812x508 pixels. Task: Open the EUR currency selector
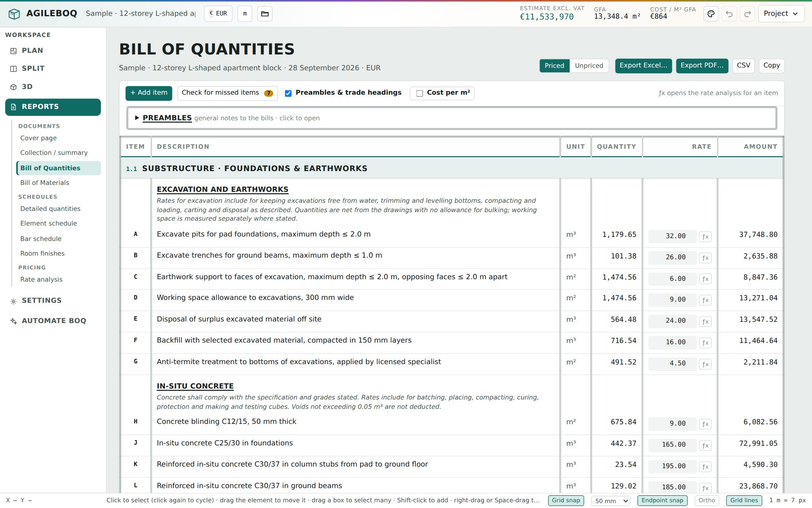[218, 13]
